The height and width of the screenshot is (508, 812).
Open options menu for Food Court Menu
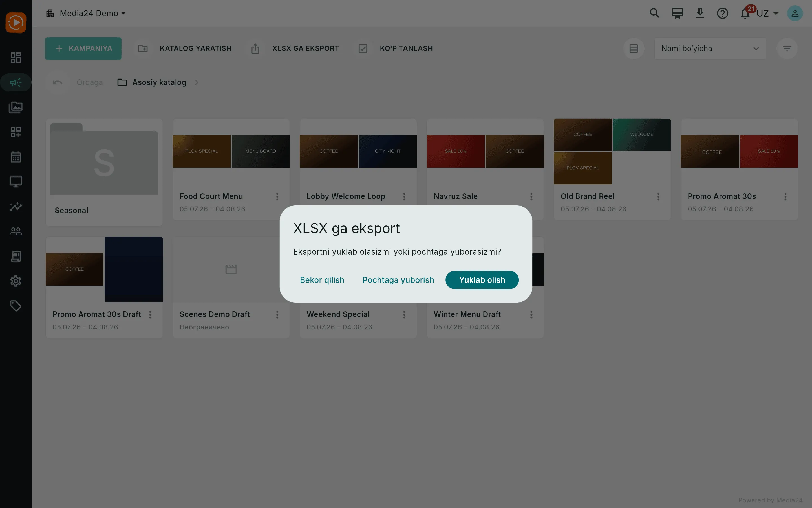click(x=277, y=196)
